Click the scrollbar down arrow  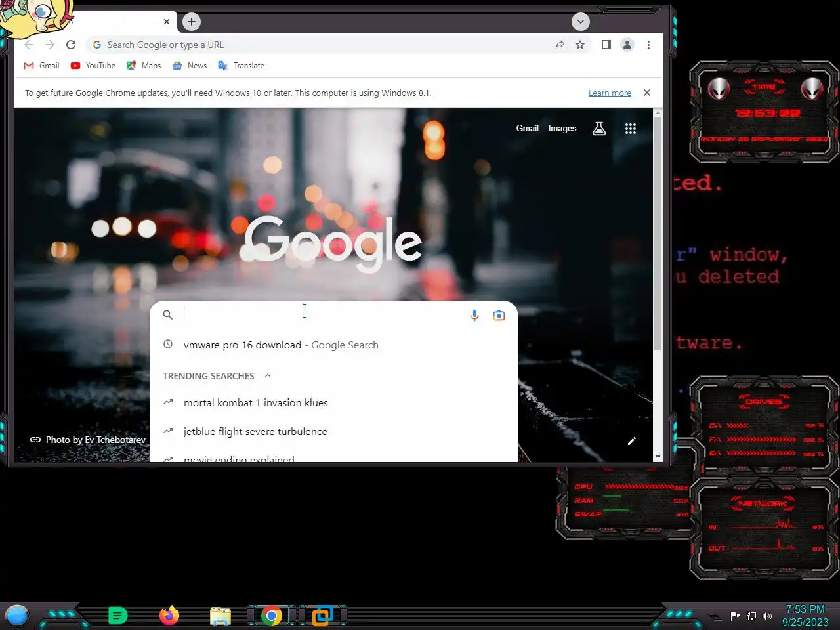pyautogui.click(x=658, y=457)
